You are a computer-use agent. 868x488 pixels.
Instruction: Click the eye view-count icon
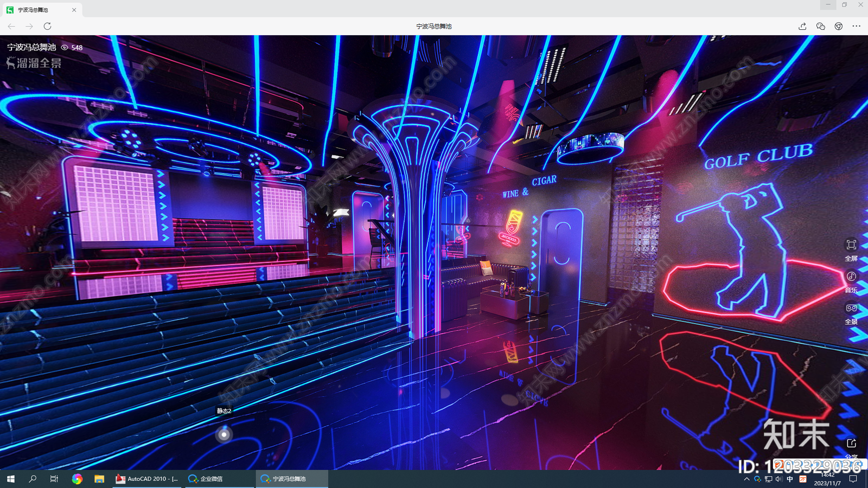(x=65, y=48)
